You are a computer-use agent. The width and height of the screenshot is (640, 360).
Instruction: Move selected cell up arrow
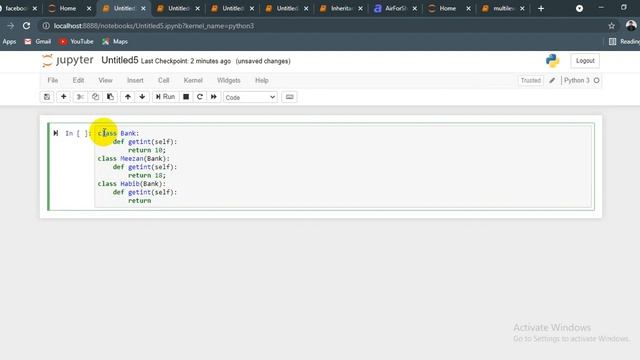128,97
